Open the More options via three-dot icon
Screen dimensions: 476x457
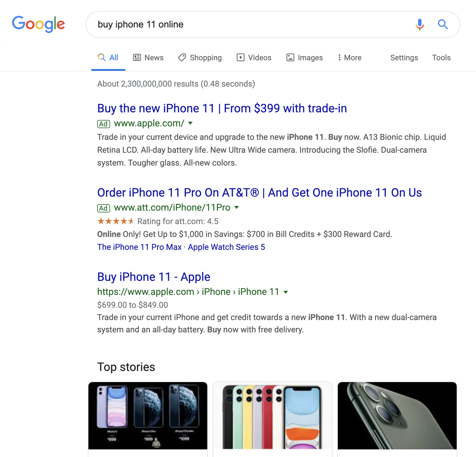339,57
